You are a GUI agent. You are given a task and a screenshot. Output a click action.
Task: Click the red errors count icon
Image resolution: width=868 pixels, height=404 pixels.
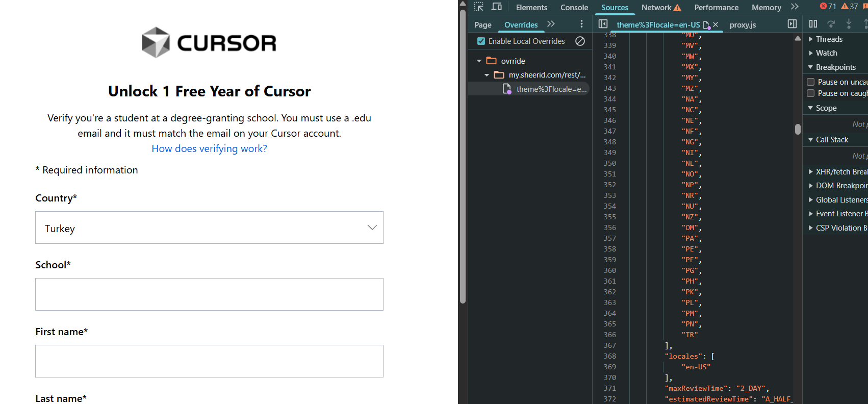point(823,7)
